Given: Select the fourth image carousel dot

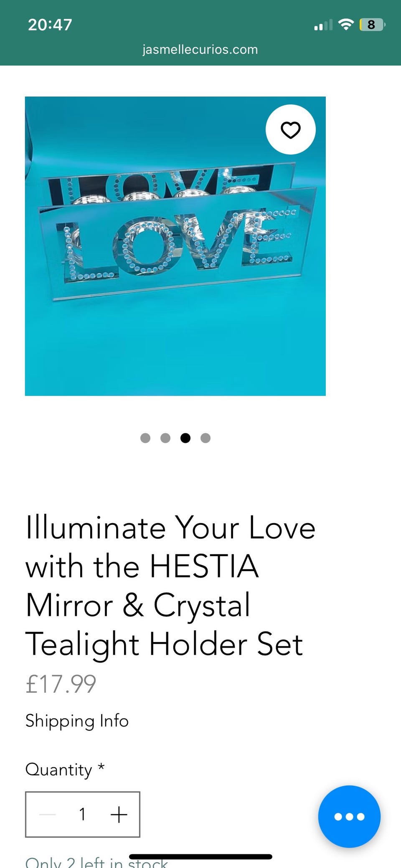Looking at the screenshot, I should (206, 438).
